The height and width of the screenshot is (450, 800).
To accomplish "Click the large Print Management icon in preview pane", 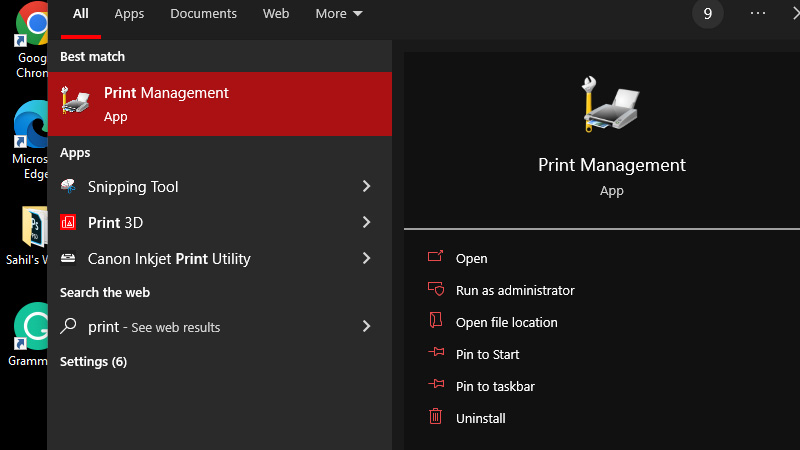I will pos(611,105).
